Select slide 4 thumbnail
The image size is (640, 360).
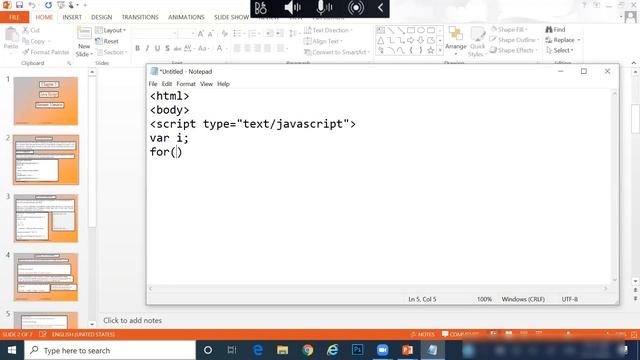46,277
